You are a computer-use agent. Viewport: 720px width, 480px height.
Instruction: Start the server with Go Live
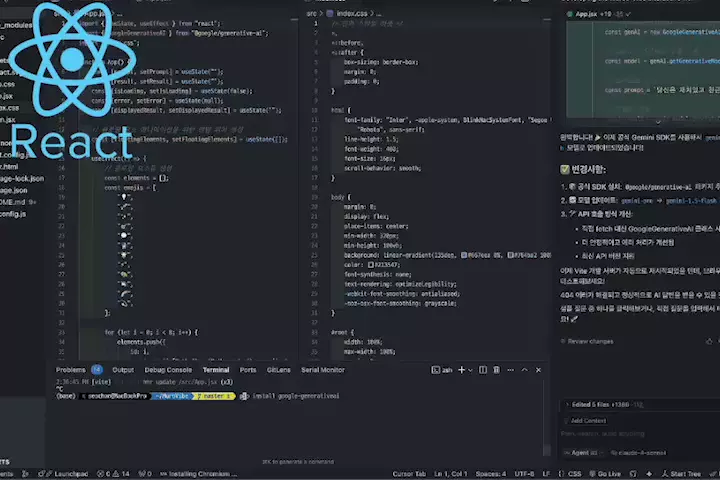point(605,474)
